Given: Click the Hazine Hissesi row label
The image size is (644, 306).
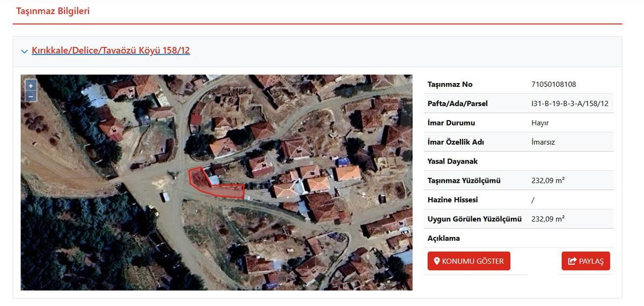Looking at the screenshot, I should 452,200.
